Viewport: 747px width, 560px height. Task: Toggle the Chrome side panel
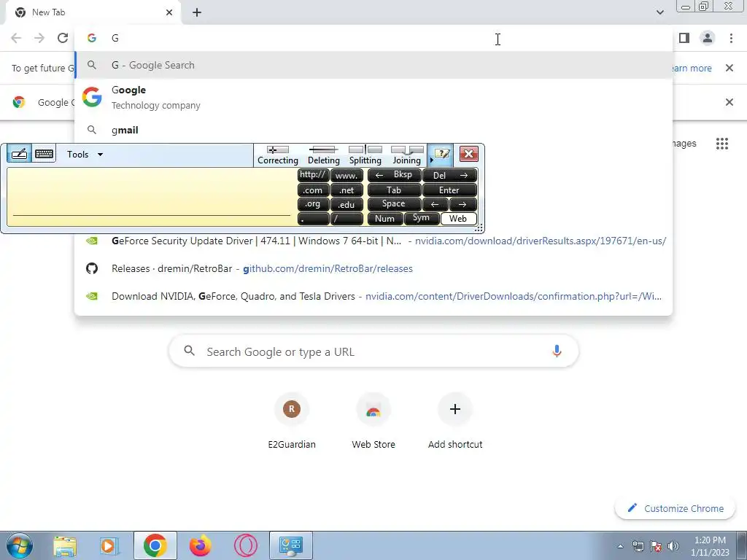click(684, 38)
